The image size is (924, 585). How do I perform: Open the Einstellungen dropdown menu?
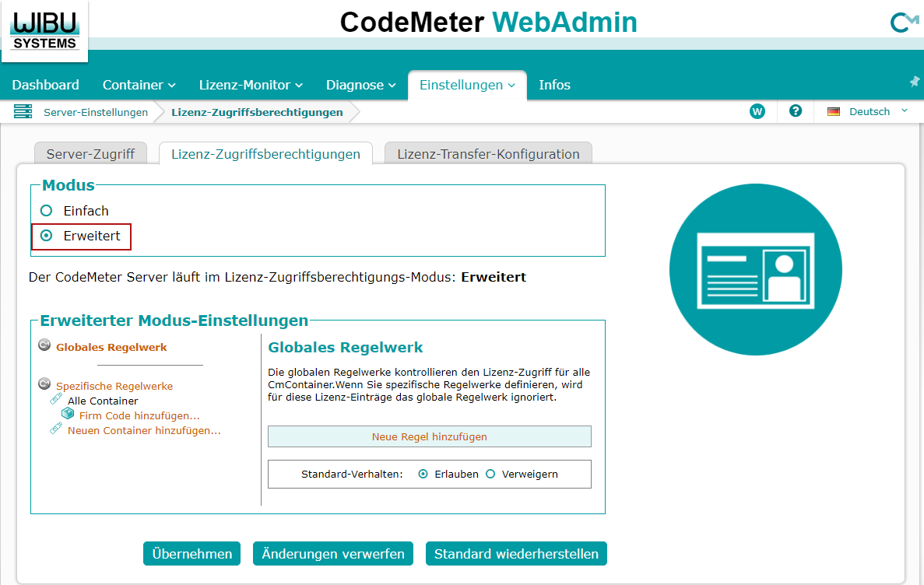467,85
